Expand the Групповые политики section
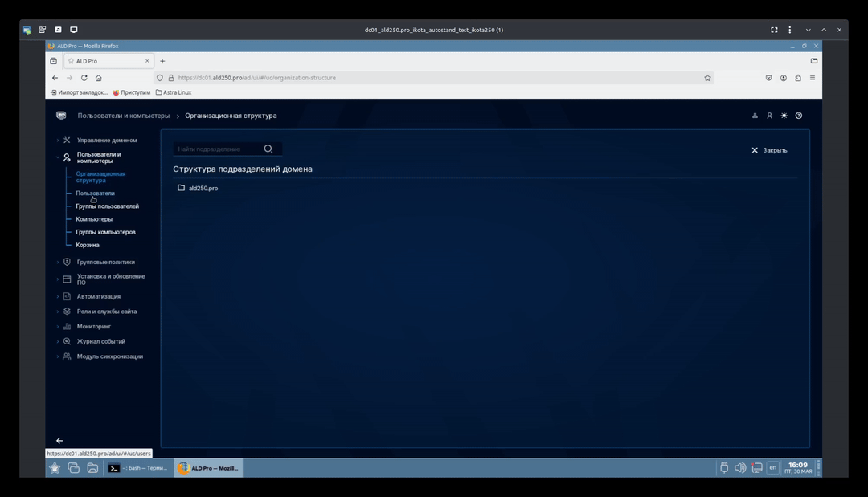The width and height of the screenshot is (868, 497). pyautogui.click(x=106, y=262)
